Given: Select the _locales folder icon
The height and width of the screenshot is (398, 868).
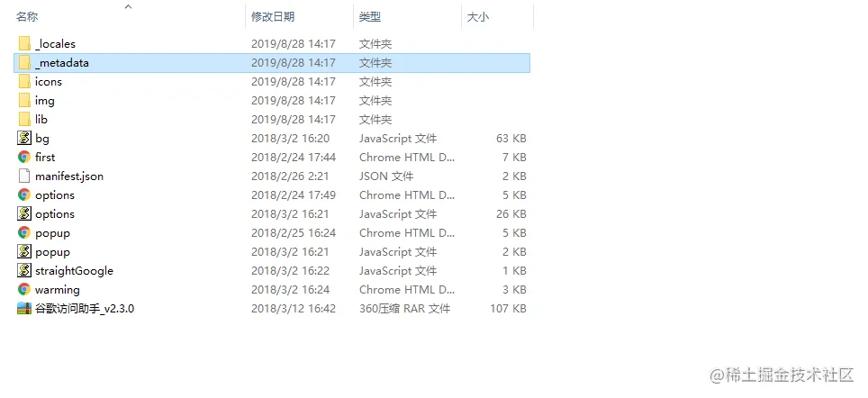Looking at the screenshot, I should (23, 44).
